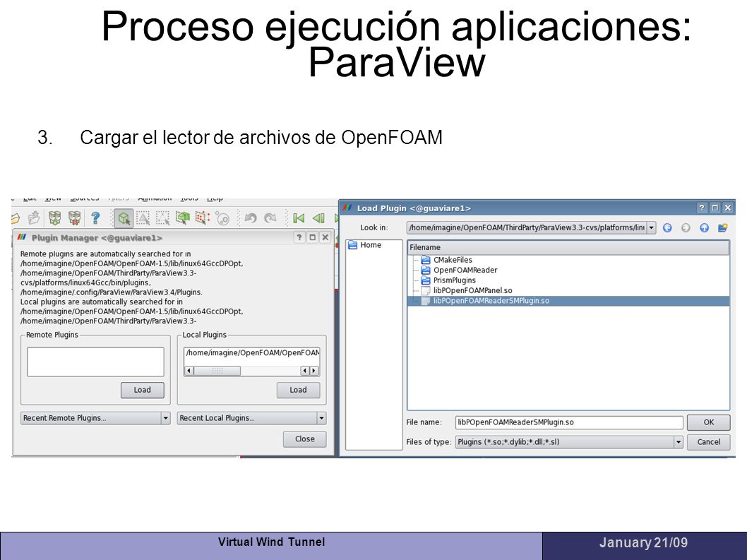The height and width of the screenshot is (560, 747).
Task: Click the Plugin Manager title bar ParaView logo
Action: [22, 237]
